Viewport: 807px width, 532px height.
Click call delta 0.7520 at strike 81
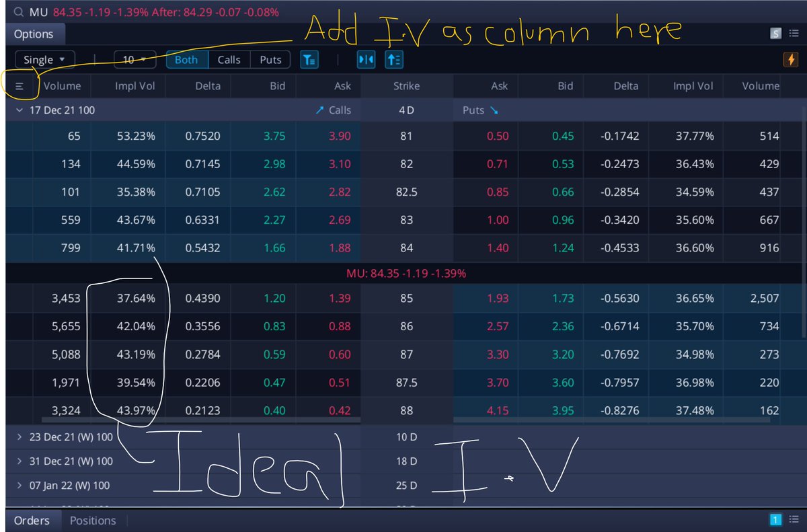[x=202, y=136]
